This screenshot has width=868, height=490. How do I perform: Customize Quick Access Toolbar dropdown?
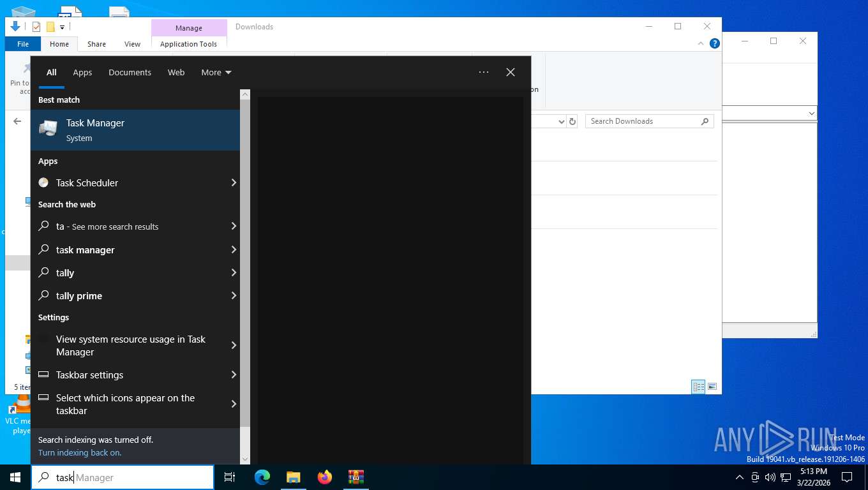(62, 27)
